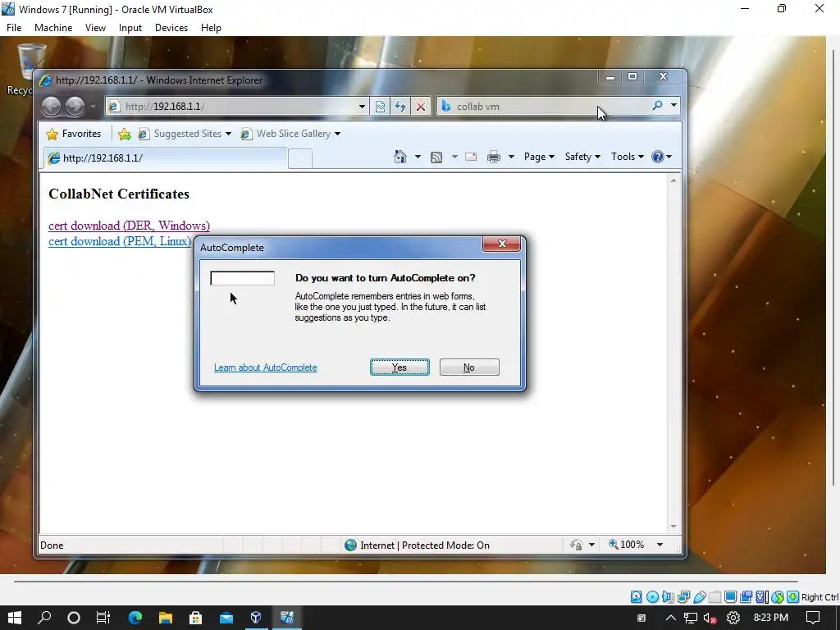Expand the zoom level dropdown arrow

(660, 545)
